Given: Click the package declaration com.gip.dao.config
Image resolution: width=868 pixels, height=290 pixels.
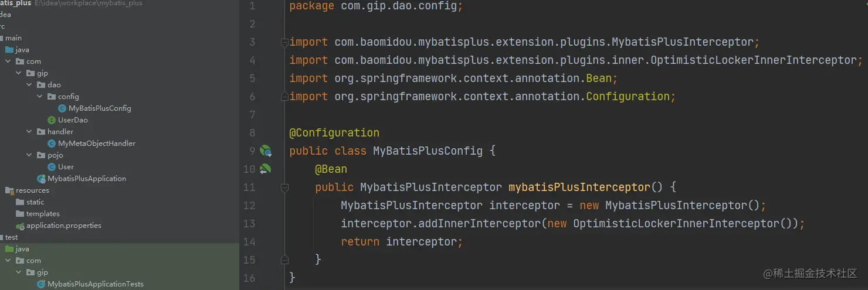Looking at the screenshot, I should [x=376, y=6].
